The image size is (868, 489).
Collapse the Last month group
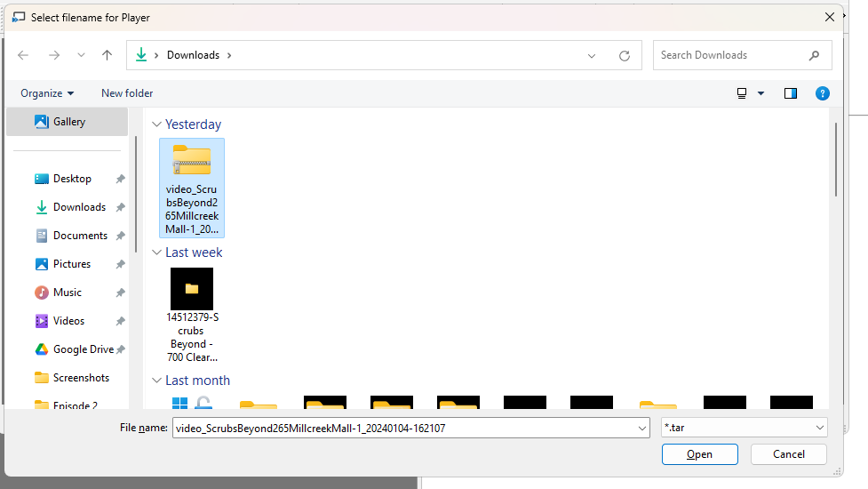pos(156,380)
